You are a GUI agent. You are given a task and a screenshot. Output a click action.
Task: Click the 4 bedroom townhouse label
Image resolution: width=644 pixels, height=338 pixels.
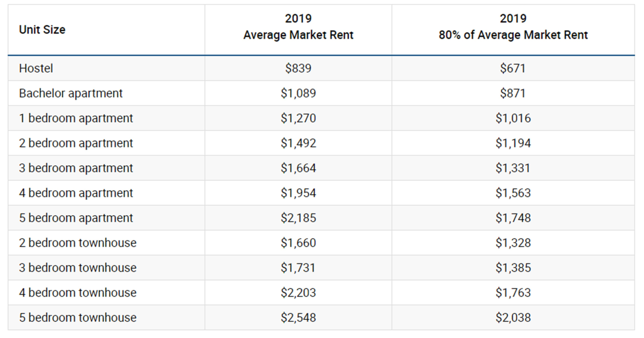pyautogui.click(x=77, y=292)
